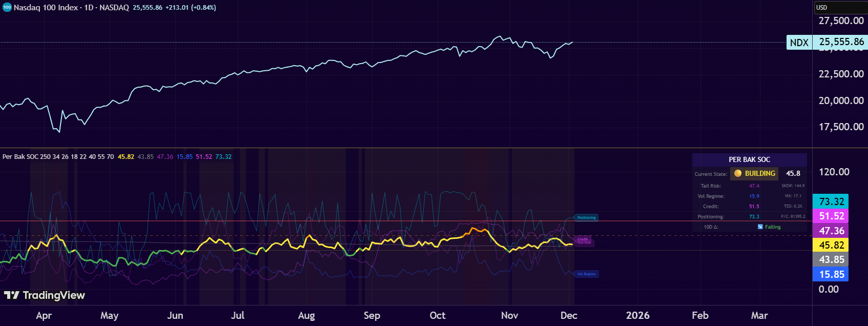868x326 pixels.
Task: Open the USD currency selector
Action: 840,7
